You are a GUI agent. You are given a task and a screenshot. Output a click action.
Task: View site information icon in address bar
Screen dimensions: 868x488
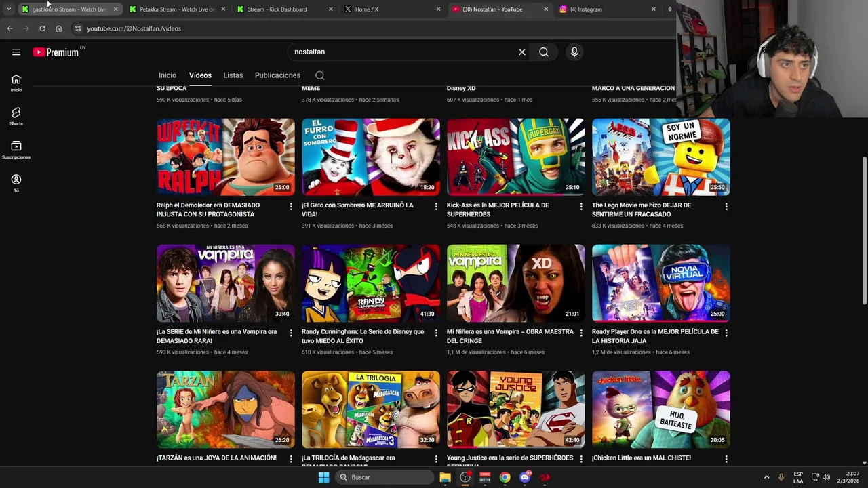[78, 28]
